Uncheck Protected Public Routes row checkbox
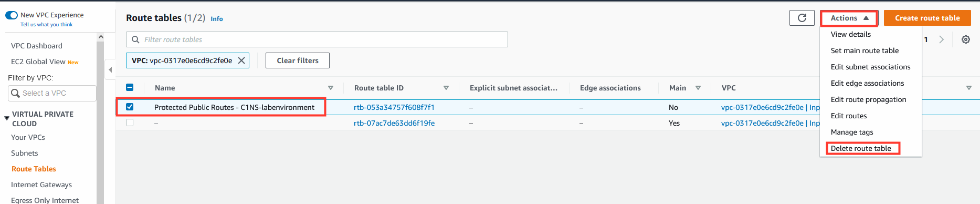This screenshot has width=980, height=204. [x=130, y=107]
